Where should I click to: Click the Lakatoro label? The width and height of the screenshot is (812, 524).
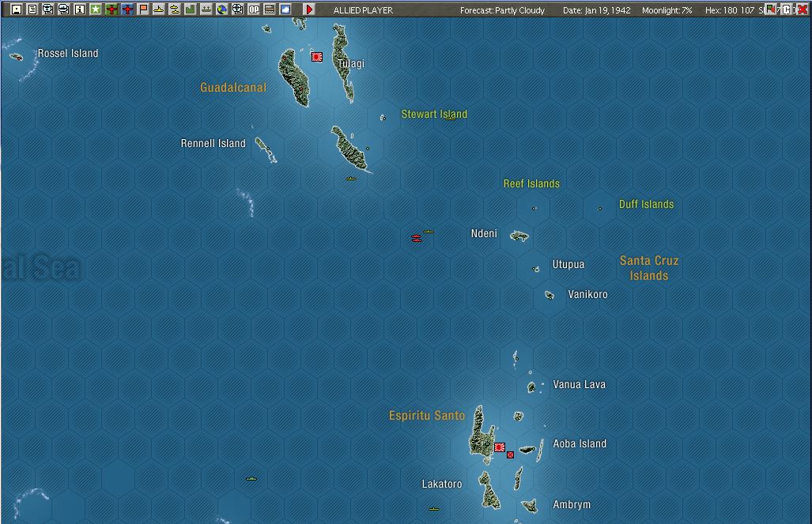(x=442, y=484)
